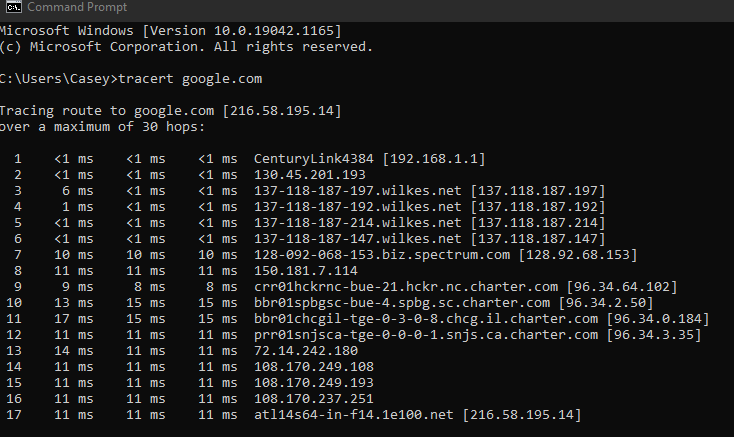Click the Command Prompt title bar icon
The width and height of the screenshot is (734, 437).
point(14,7)
